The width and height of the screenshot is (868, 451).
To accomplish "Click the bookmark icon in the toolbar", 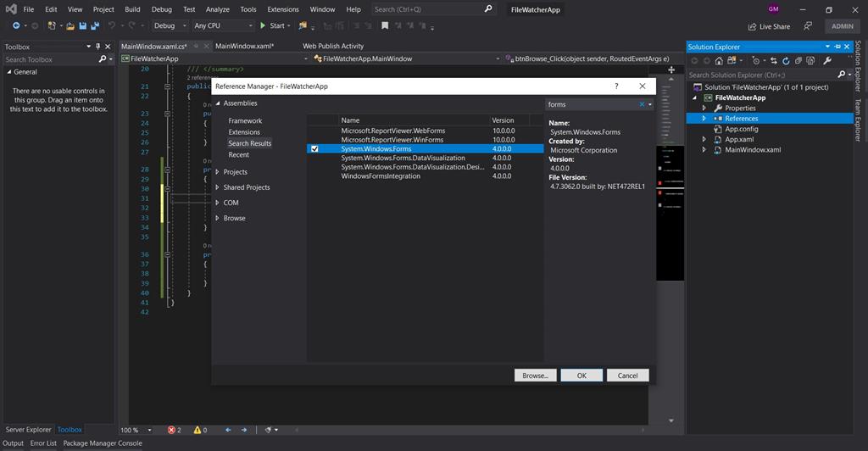I will (x=385, y=25).
